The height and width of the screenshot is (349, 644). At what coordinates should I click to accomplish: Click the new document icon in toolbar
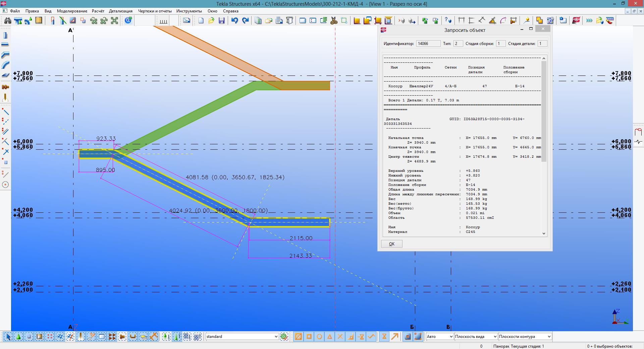coord(201,21)
